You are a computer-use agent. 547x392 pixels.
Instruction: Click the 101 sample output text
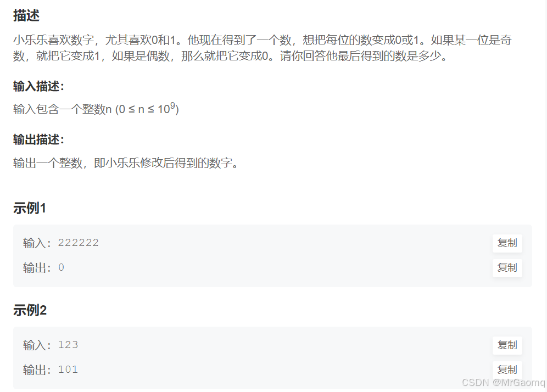pos(68,369)
